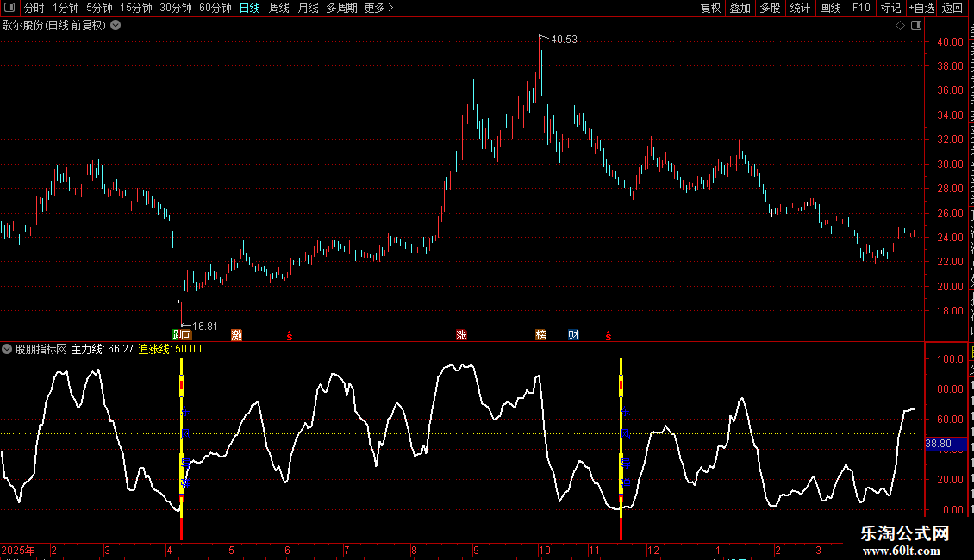This screenshot has width=974, height=560.
Task: Expand the 股朋指标网 indicator dropdown circle
Action: (x=7, y=349)
